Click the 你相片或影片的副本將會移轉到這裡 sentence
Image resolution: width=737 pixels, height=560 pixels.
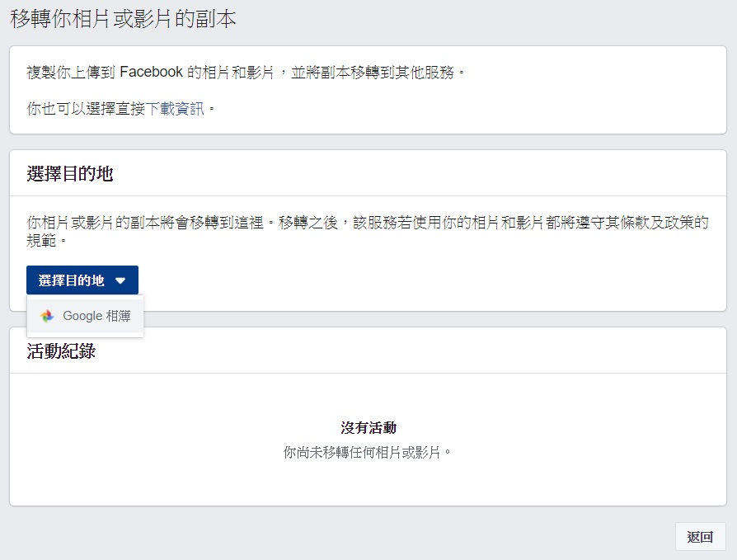tap(145, 222)
